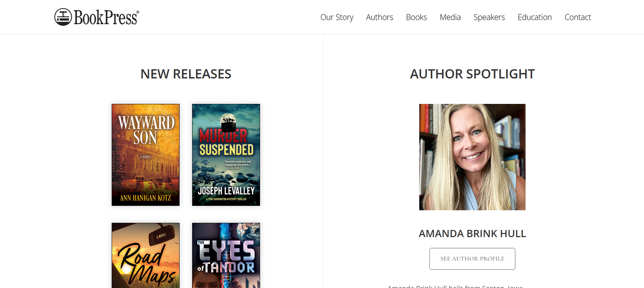Open the Wayward Son book cover
The image size is (644, 288).
(x=146, y=155)
